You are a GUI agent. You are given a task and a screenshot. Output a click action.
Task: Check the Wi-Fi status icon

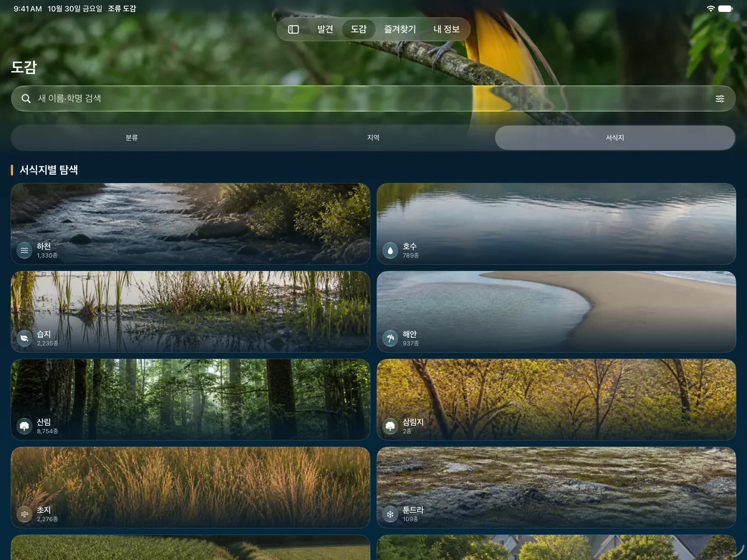tap(711, 9)
